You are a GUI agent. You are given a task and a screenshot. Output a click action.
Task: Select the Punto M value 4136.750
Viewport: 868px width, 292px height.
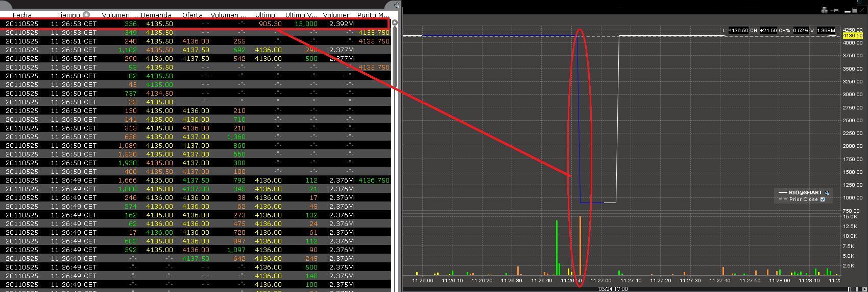coord(374,180)
